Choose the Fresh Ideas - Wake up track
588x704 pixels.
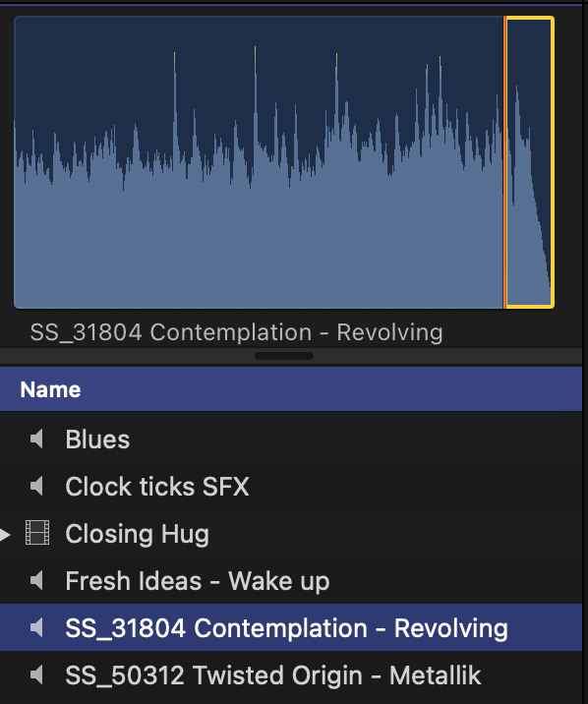291,580
